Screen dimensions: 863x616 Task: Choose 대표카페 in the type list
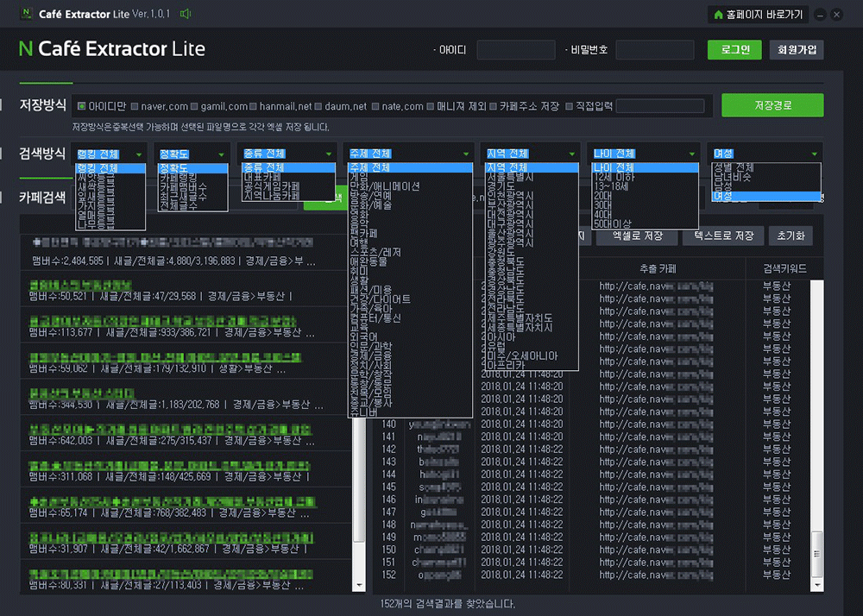[x=288, y=177]
